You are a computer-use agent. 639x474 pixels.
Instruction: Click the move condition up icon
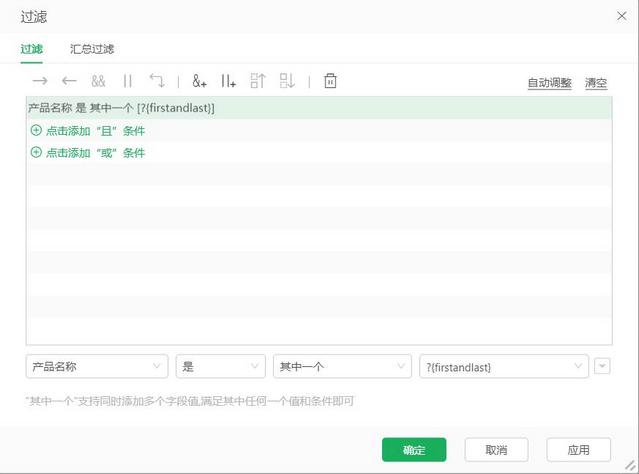tap(258, 81)
